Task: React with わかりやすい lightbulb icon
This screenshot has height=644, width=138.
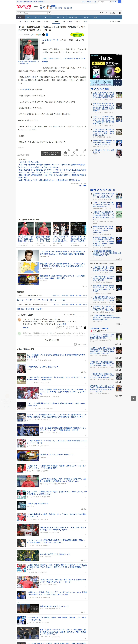Action: pyautogui.click(x=74, y=153)
